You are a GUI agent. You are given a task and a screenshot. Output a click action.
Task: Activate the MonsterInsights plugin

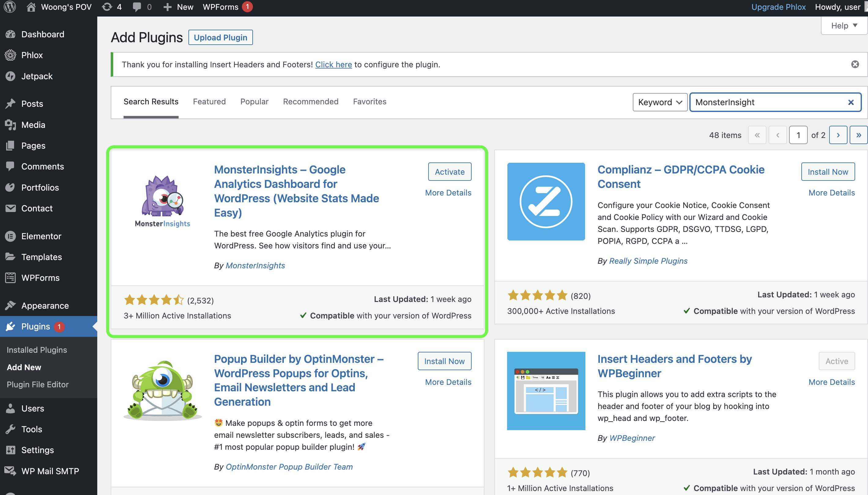[449, 172]
